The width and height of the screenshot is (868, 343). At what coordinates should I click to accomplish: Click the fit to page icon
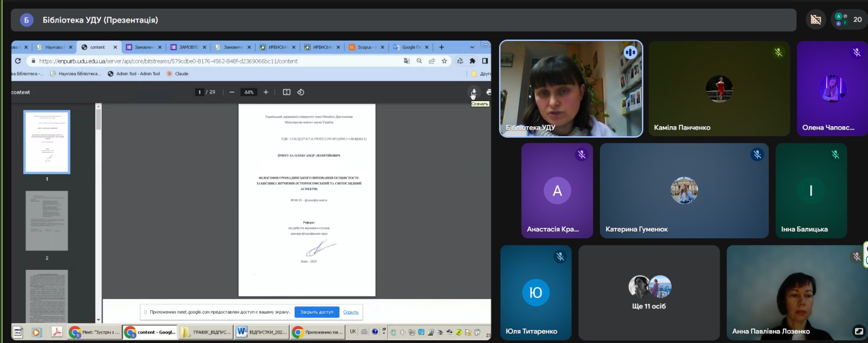(x=287, y=92)
